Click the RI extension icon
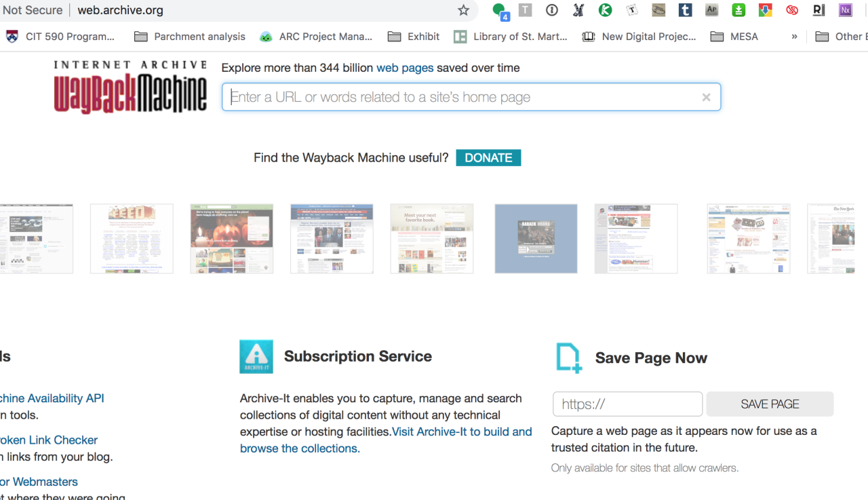 (818, 10)
